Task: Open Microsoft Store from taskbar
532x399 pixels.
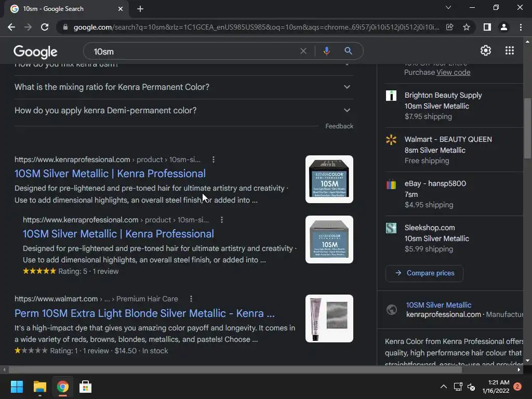Action: pyautogui.click(x=86, y=387)
